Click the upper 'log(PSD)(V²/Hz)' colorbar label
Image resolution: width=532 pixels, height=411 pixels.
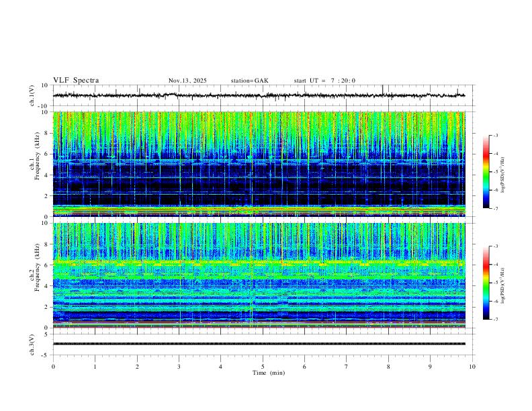(x=502, y=175)
